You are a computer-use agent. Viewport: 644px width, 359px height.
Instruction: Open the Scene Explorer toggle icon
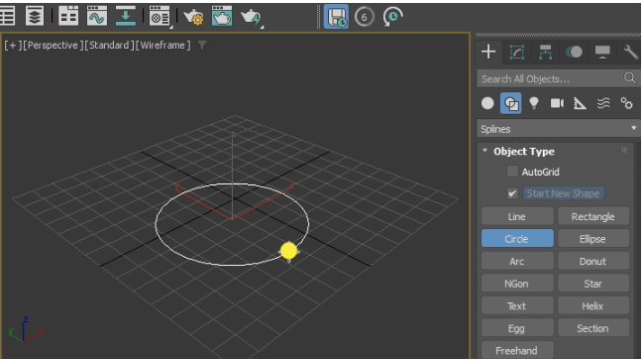[x=7, y=17]
